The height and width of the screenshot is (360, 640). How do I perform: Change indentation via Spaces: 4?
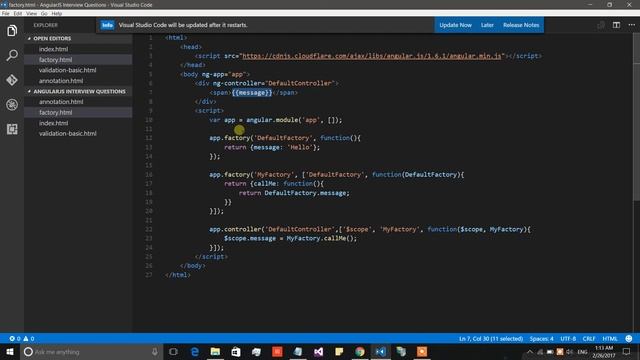click(x=541, y=338)
